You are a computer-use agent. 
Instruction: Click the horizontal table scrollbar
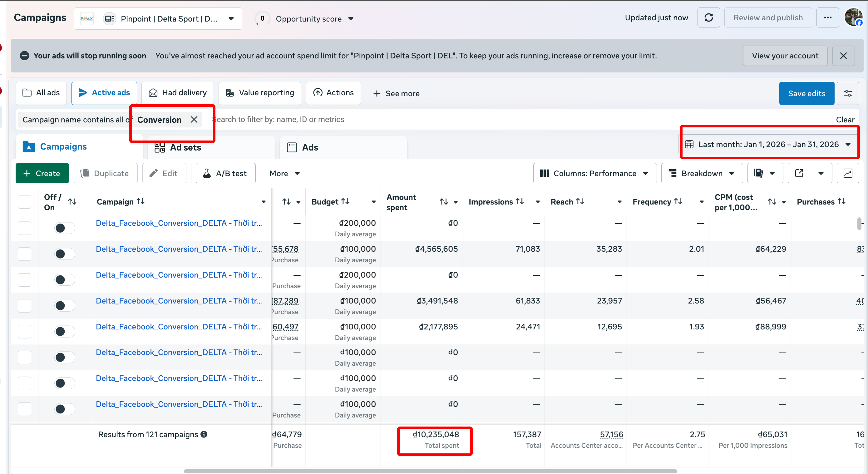point(430,471)
